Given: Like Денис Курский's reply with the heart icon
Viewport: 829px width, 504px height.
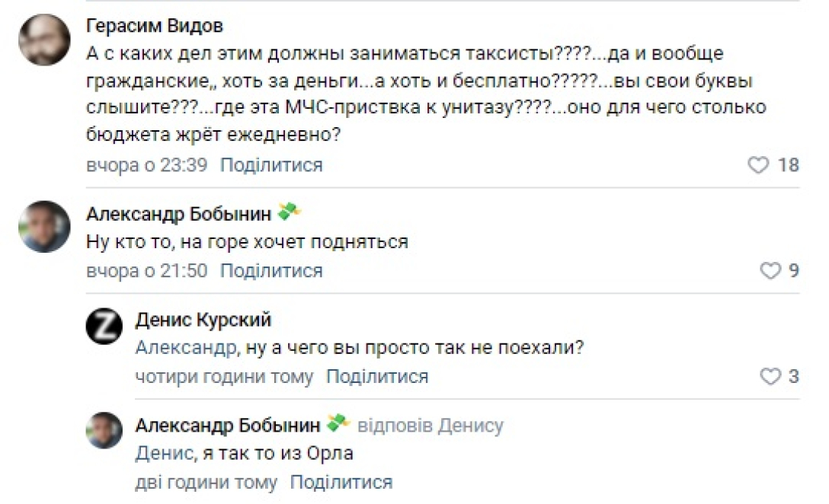Looking at the screenshot, I should click(x=771, y=376).
